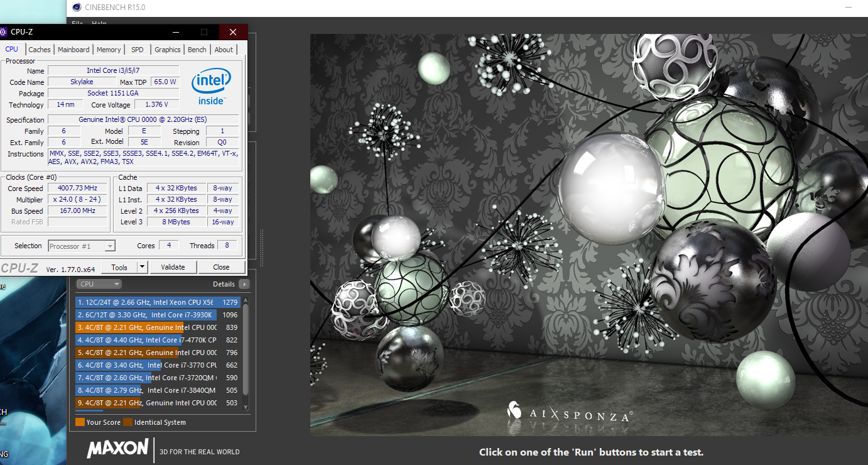Click the Level 3 value 8 MBytes

click(176, 222)
